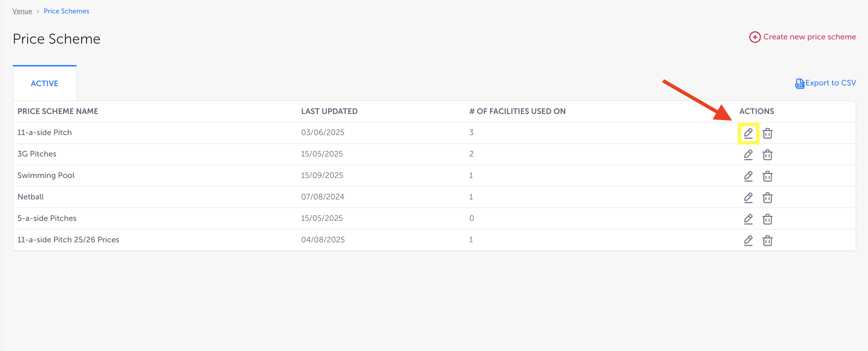
Task: Edit the Netball price scheme
Action: coord(748,198)
